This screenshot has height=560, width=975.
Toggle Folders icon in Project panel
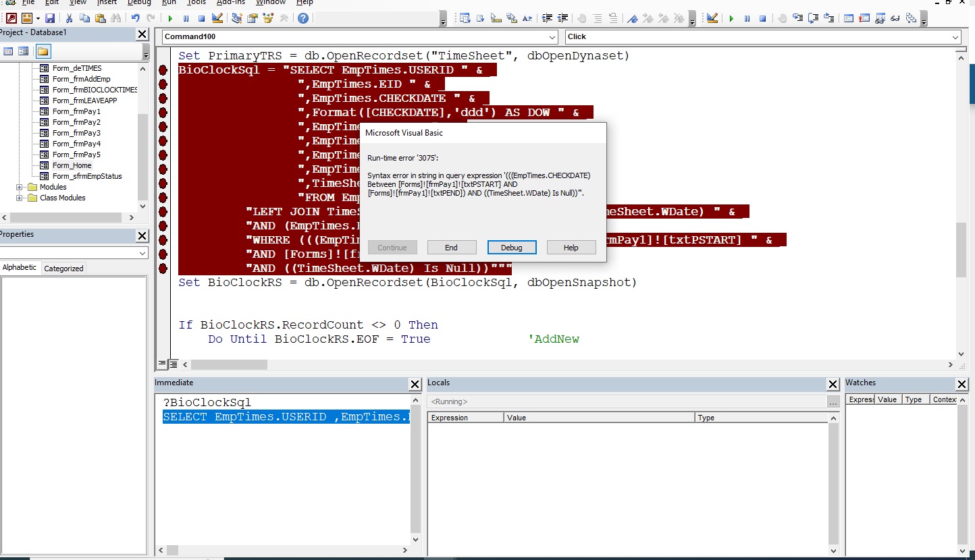point(43,51)
